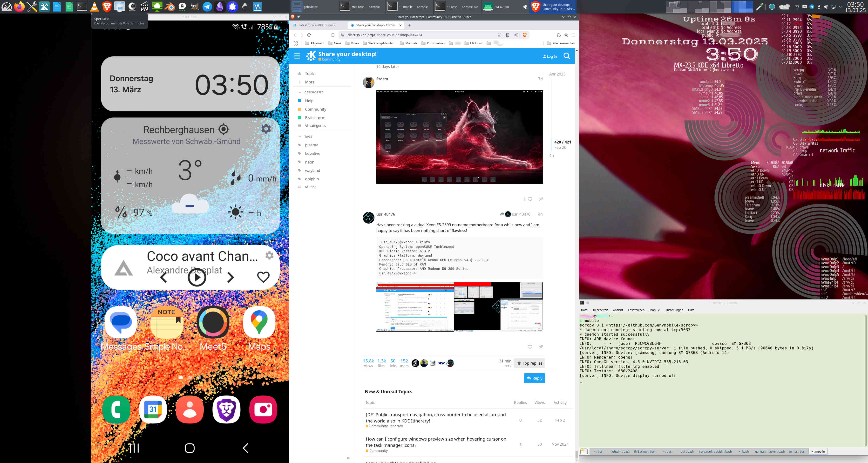Image resolution: width=868 pixels, height=463 pixels.
Task: Open a new tab in Brave
Action: pyautogui.click(x=409, y=25)
